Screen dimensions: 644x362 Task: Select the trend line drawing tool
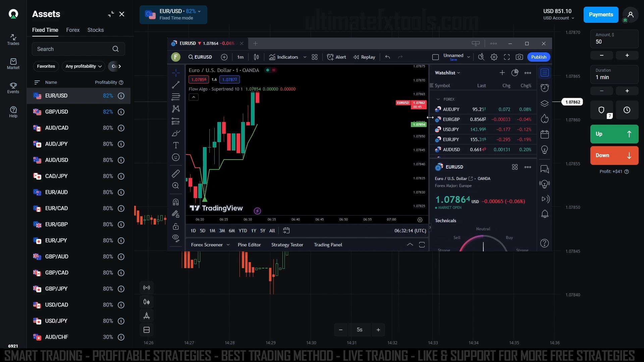coord(176,85)
